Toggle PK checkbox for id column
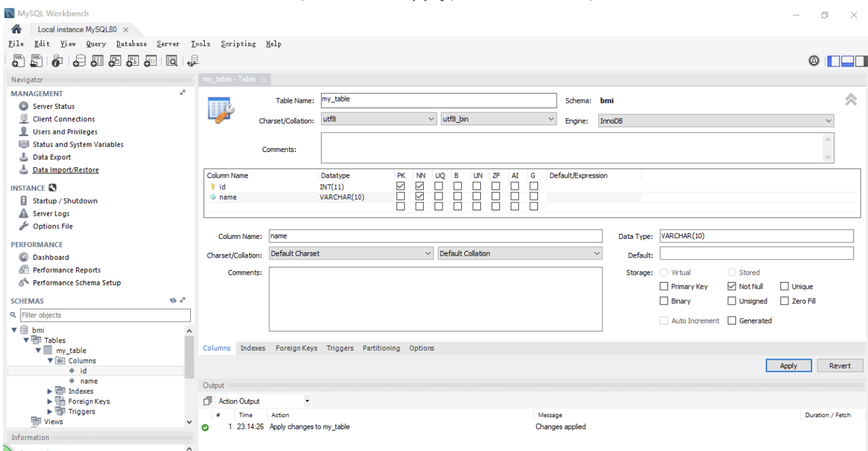Viewport: 868px width, 451px height. 401,186
